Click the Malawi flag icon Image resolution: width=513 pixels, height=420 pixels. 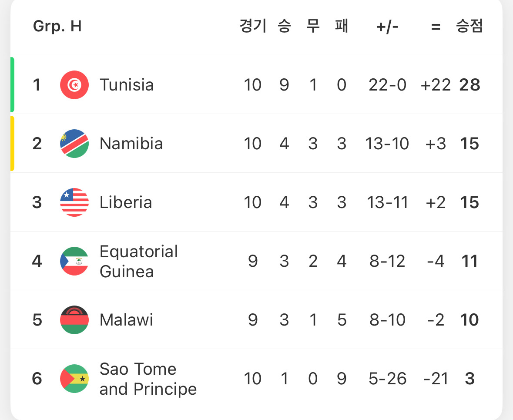click(74, 320)
